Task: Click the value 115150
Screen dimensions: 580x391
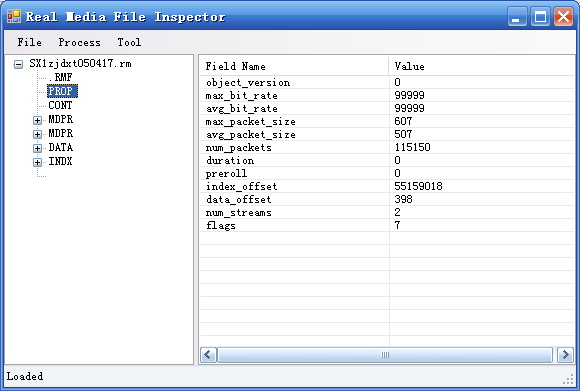Action: 412,147
